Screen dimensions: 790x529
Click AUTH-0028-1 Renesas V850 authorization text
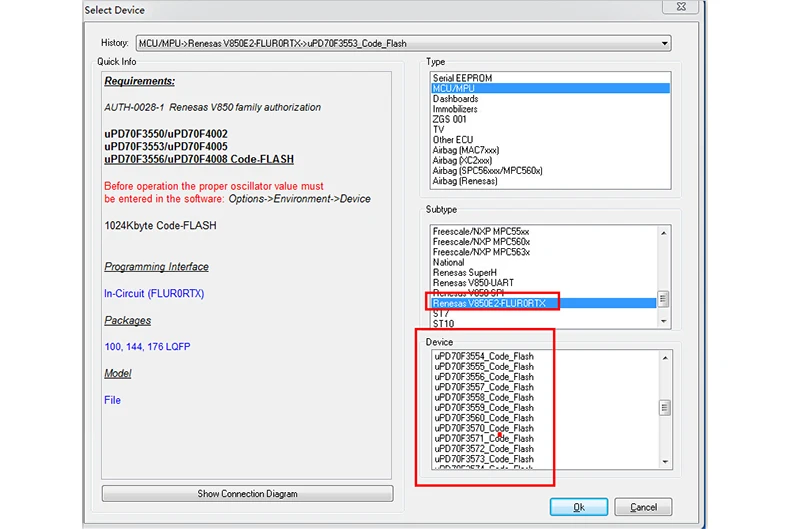click(213, 107)
